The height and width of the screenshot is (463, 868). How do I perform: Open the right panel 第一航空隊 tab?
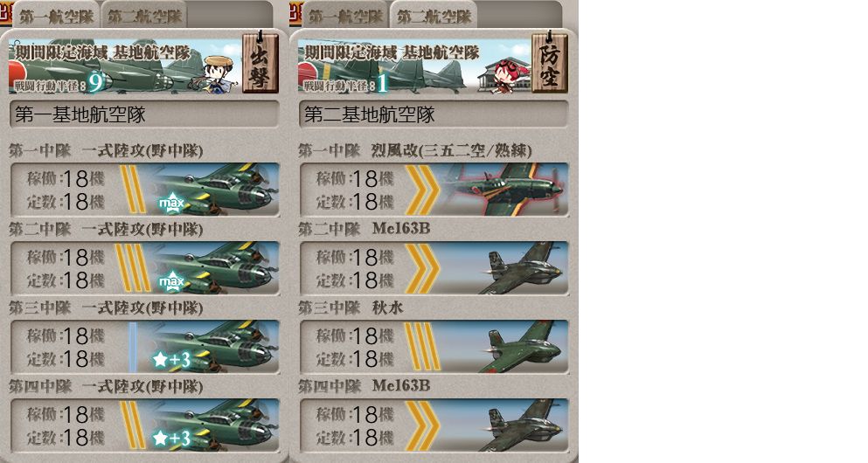click(345, 16)
